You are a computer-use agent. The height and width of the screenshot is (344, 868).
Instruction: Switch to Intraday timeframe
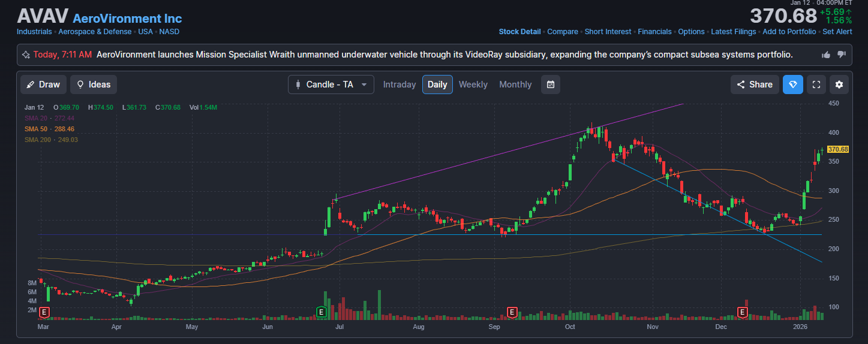400,85
